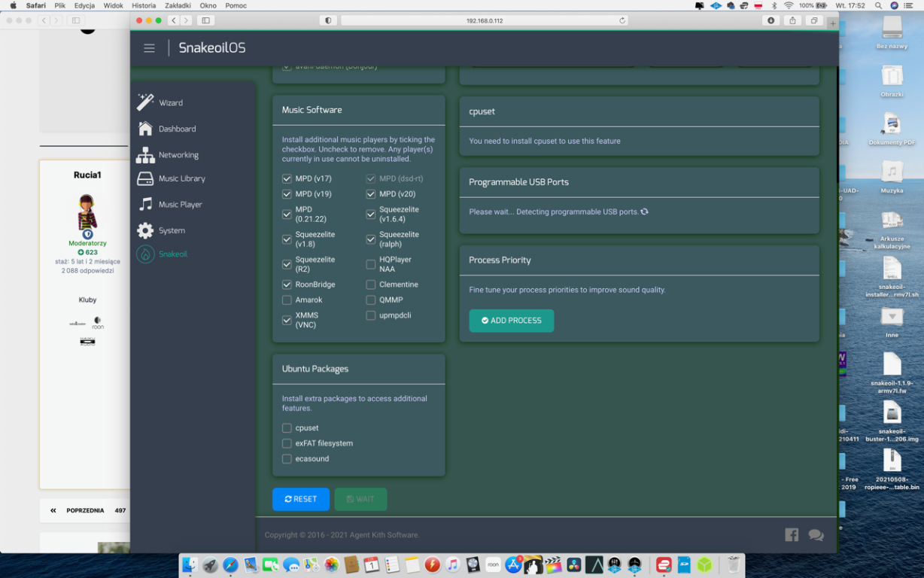Tick the exFAT filesystem checkbox
This screenshot has height=578, width=924.
287,443
